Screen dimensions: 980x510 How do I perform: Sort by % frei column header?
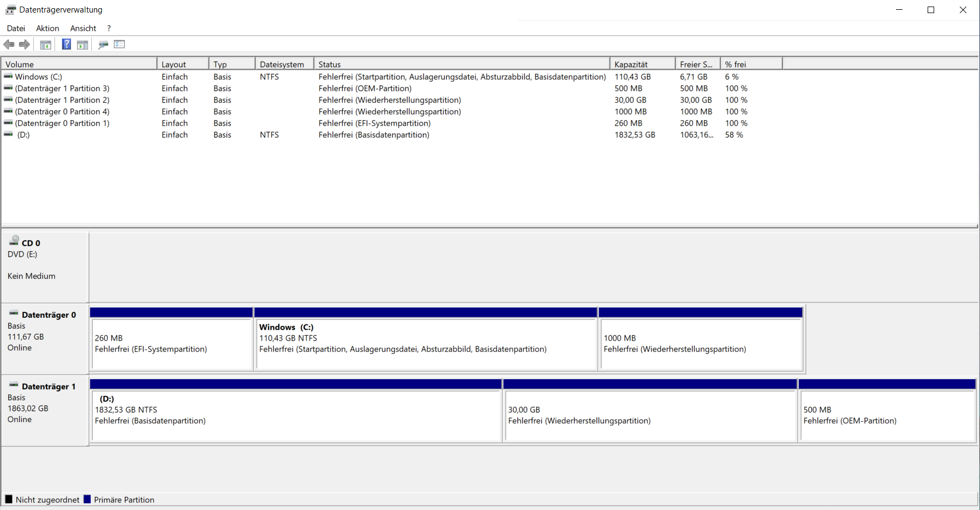pyautogui.click(x=751, y=64)
